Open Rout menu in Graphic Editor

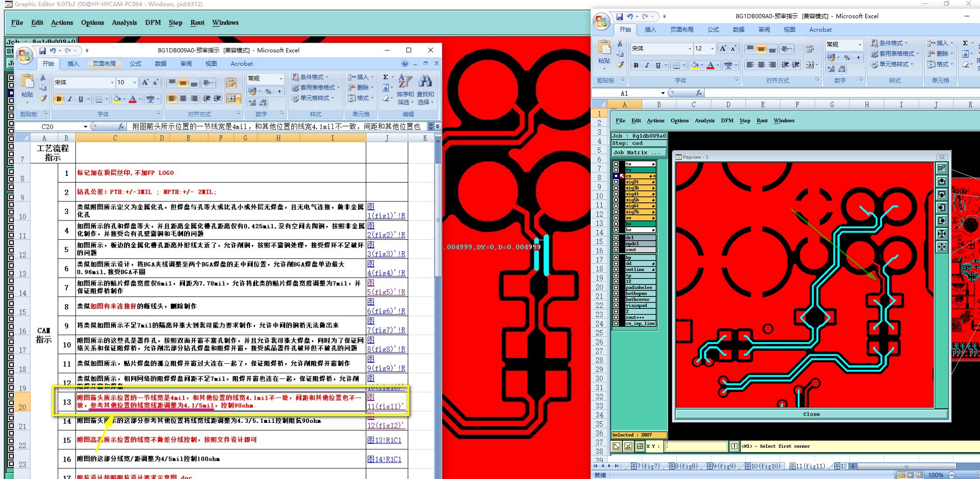point(197,23)
